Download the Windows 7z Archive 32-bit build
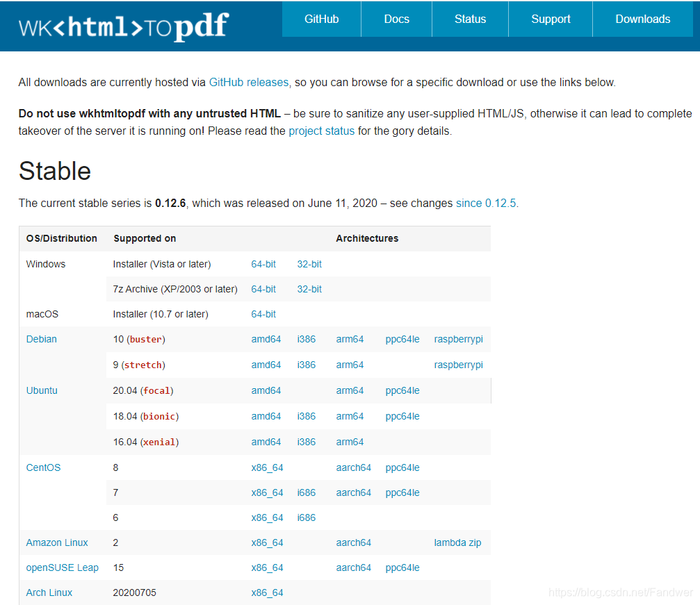Screen dimensions: 700x605 (x=309, y=289)
